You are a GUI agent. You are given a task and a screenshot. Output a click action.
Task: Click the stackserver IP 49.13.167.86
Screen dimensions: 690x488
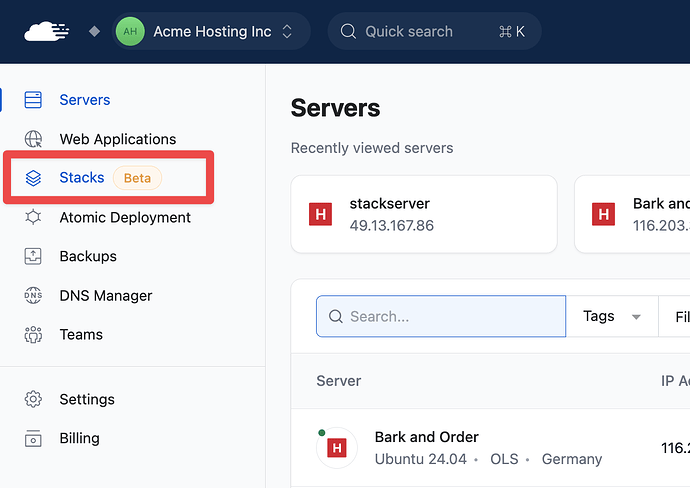pos(392,226)
